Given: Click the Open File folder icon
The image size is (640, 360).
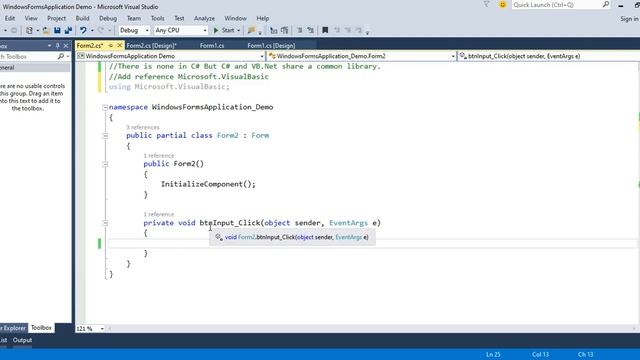Looking at the screenshot, I should pyautogui.click(x=46, y=30).
